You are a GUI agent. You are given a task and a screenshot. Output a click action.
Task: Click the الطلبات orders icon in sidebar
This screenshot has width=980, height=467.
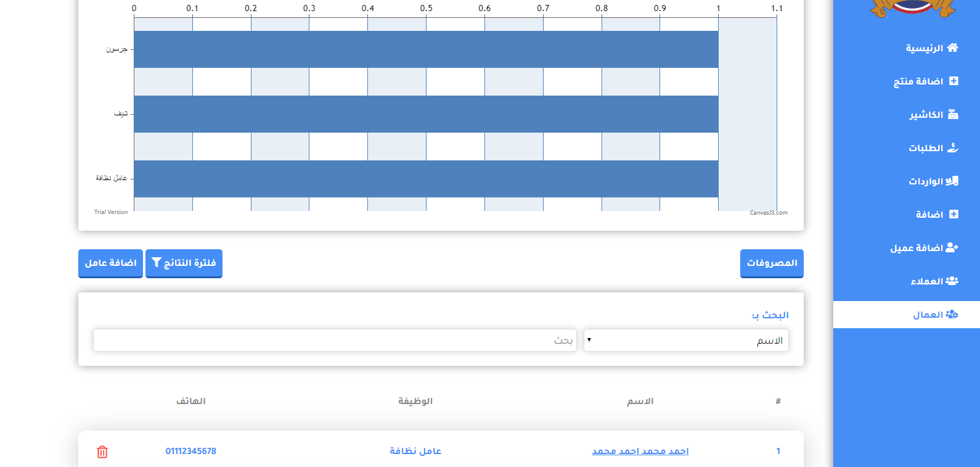pos(953,148)
